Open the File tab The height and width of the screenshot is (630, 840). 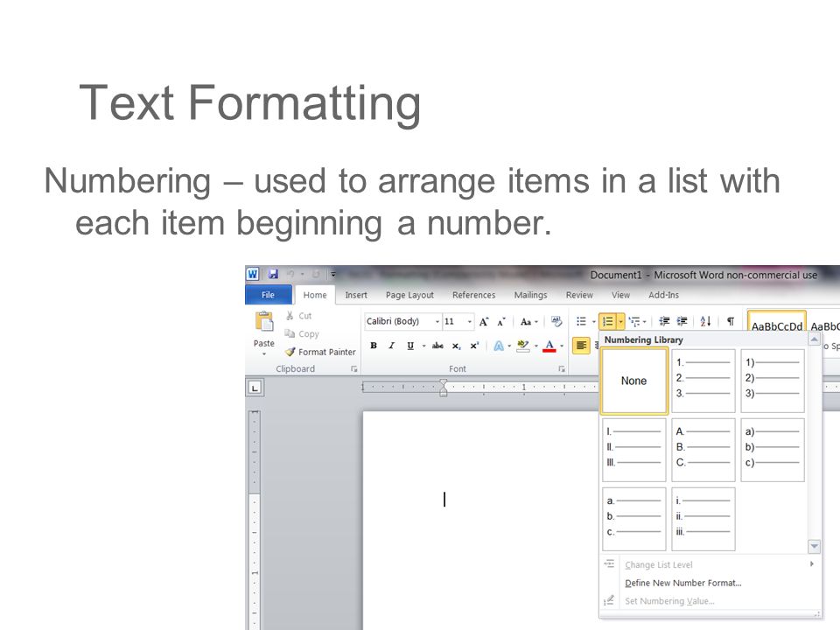[x=268, y=295]
